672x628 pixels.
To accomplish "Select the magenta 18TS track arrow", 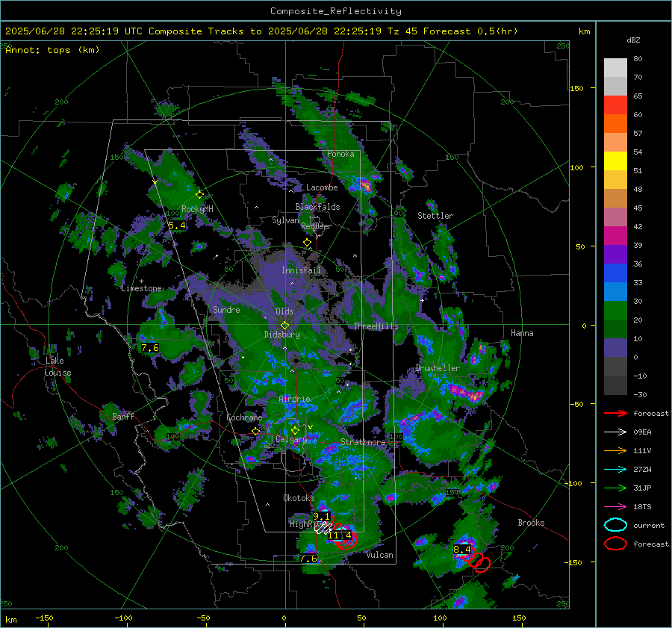I will coord(615,507).
